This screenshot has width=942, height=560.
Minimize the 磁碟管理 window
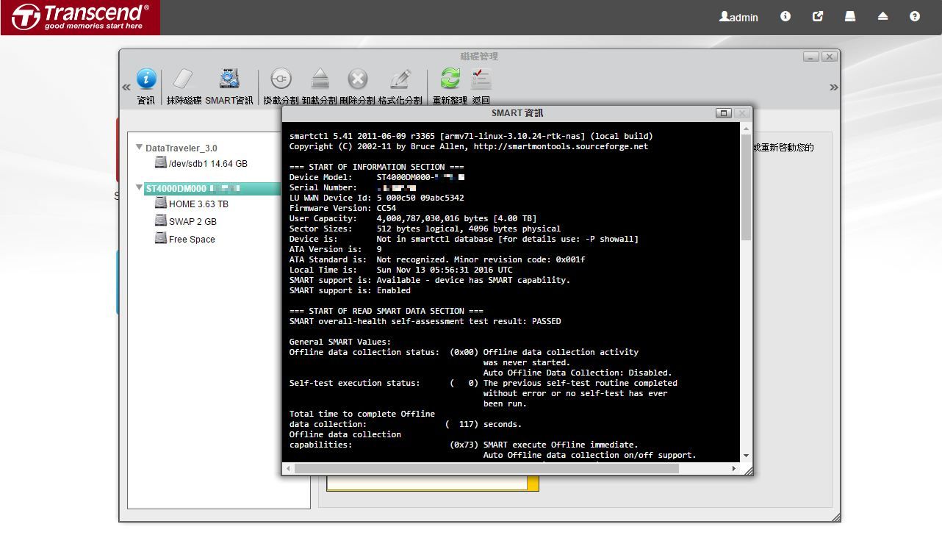pos(811,57)
